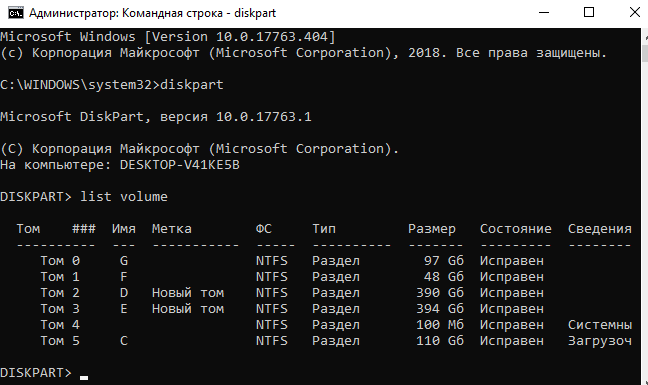Viewport: 648px width, 385px height.
Task: Click the size '100 Mб' value
Action: pyautogui.click(x=440, y=325)
